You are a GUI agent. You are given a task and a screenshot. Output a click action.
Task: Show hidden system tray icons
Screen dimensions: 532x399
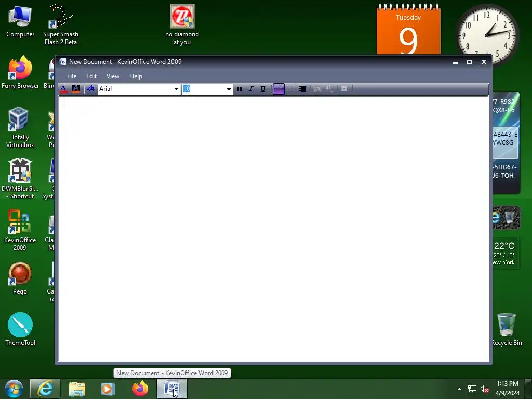[x=459, y=389]
